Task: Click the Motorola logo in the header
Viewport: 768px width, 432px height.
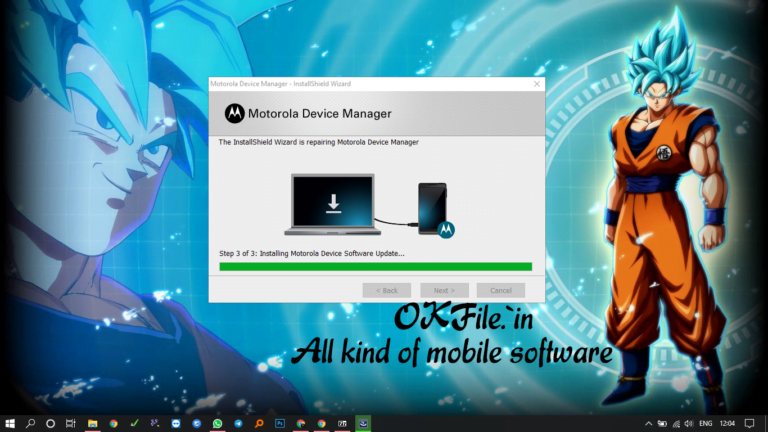Action: 235,114
